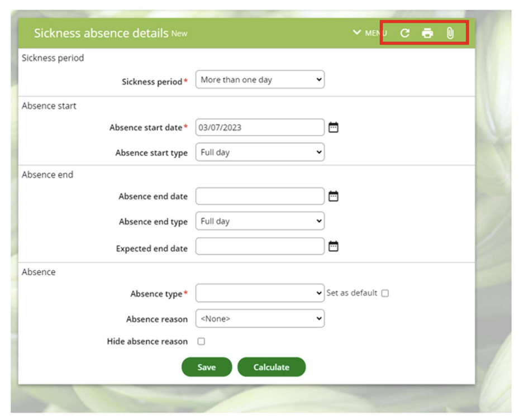
Task: Open attachments via paperclip icon
Action: [450, 34]
